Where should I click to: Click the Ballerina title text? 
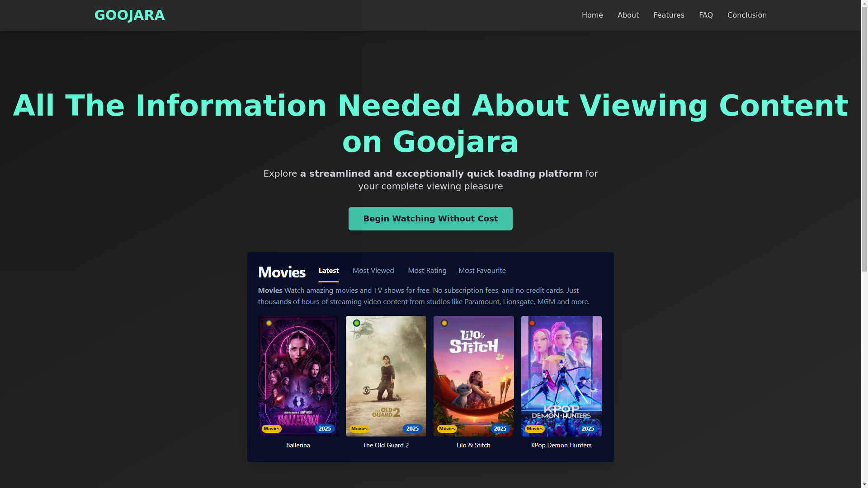298,446
